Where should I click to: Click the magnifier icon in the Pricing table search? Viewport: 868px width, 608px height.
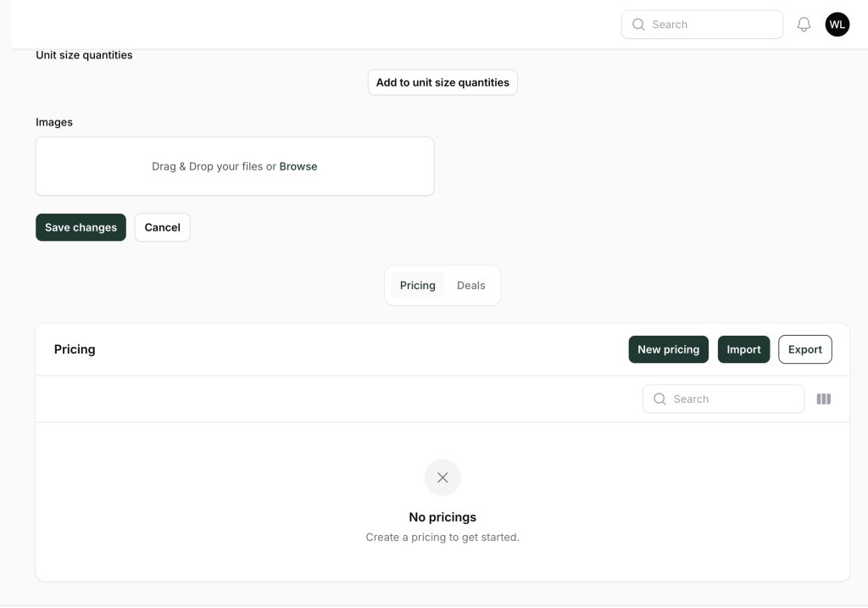click(x=659, y=399)
